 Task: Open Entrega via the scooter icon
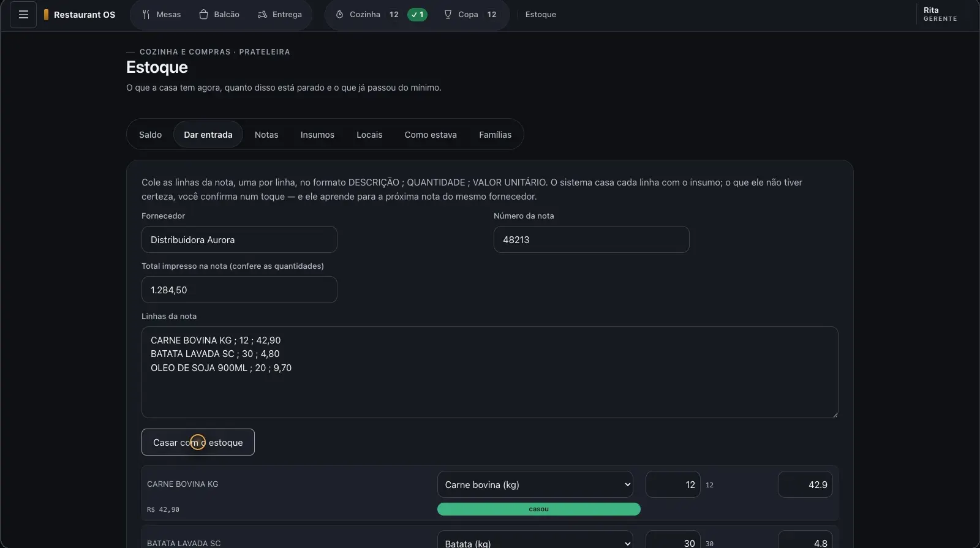[x=262, y=15]
